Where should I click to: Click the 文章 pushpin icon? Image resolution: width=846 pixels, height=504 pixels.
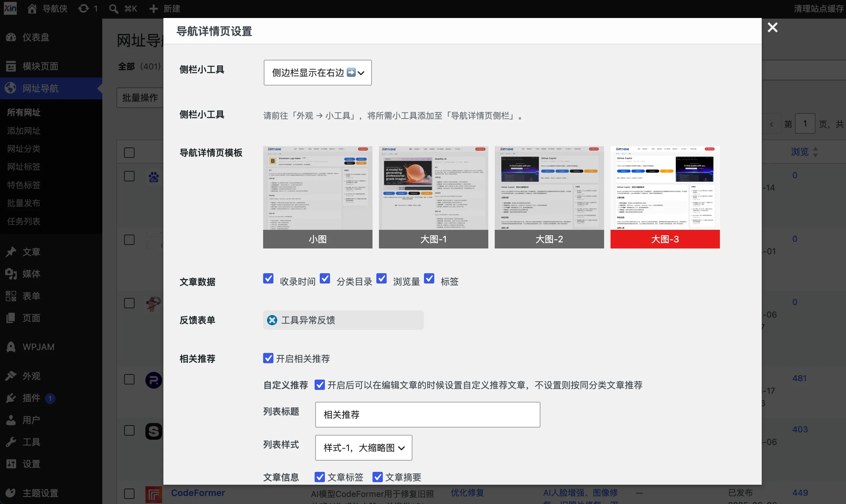click(x=11, y=252)
